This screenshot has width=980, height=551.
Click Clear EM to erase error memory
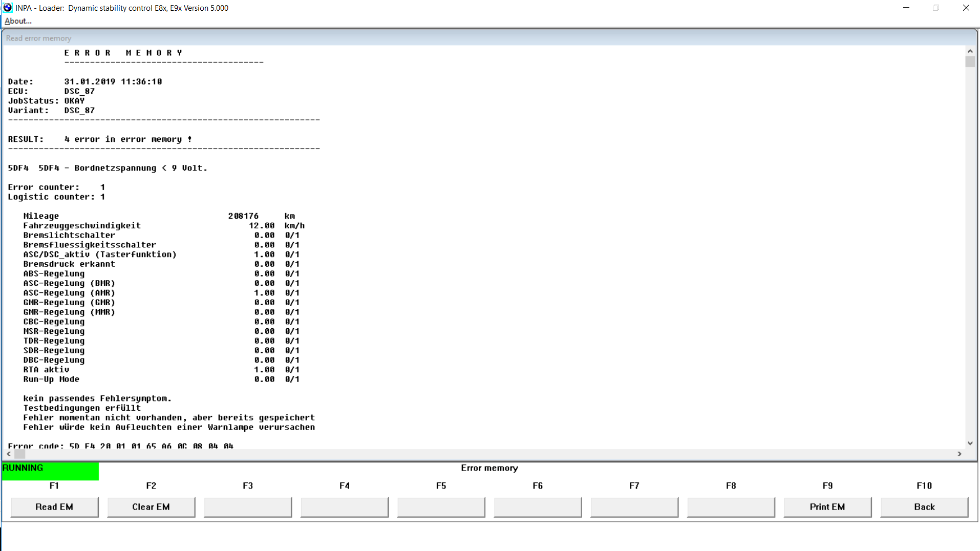click(x=151, y=507)
